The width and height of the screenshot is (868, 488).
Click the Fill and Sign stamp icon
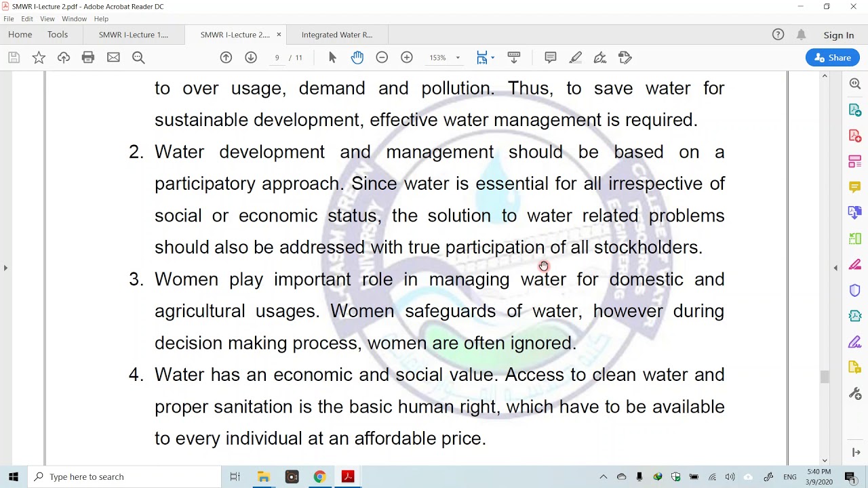click(625, 58)
